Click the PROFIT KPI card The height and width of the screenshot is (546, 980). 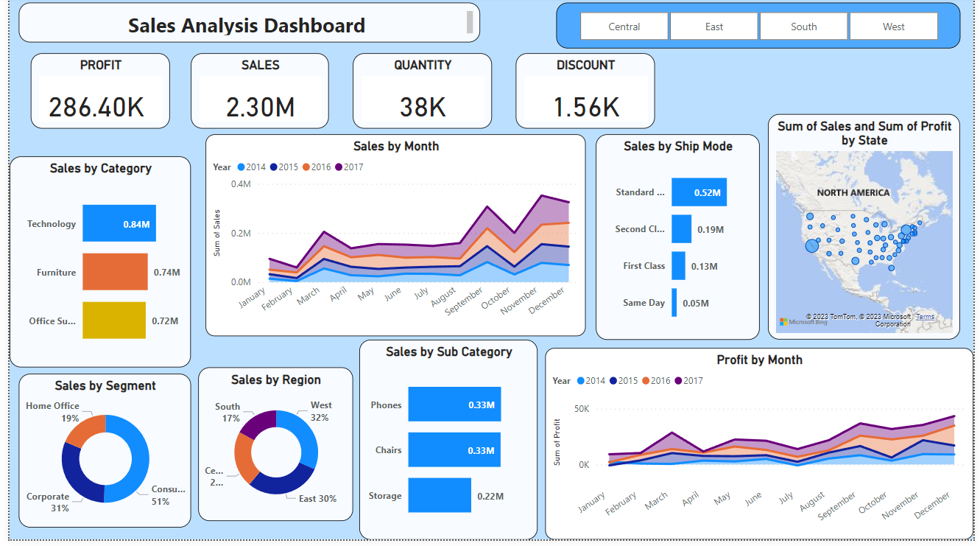point(100,89)
